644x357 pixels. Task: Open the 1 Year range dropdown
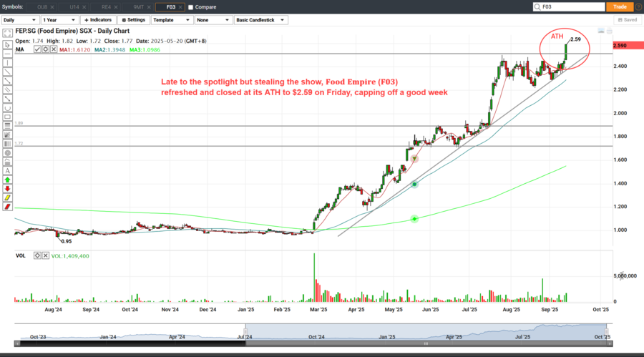coord(59,20)
